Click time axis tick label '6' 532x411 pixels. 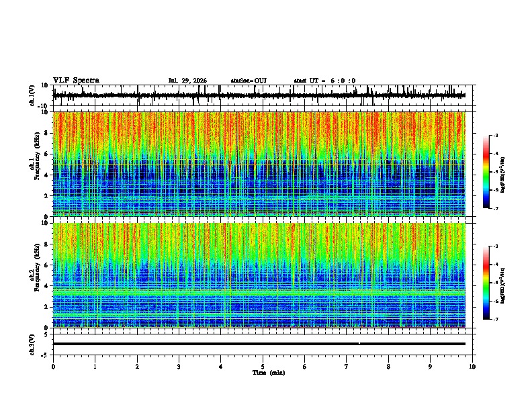304,367
